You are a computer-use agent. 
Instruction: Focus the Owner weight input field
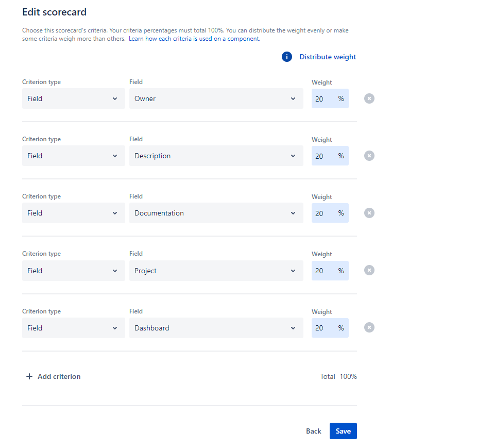click(x=323, y=98)
